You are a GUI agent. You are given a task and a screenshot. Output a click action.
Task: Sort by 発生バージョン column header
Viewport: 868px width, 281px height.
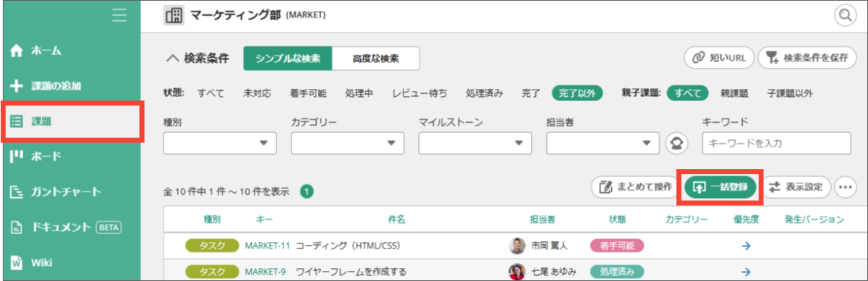(814, 219)
